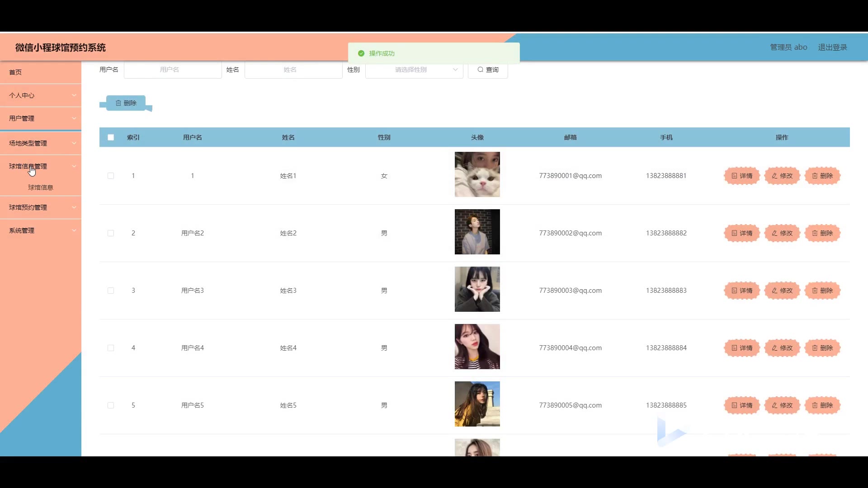Delete user row 3 via 删除
The height and width of the screenshot is (488, 868).
[x=822, y=291]
